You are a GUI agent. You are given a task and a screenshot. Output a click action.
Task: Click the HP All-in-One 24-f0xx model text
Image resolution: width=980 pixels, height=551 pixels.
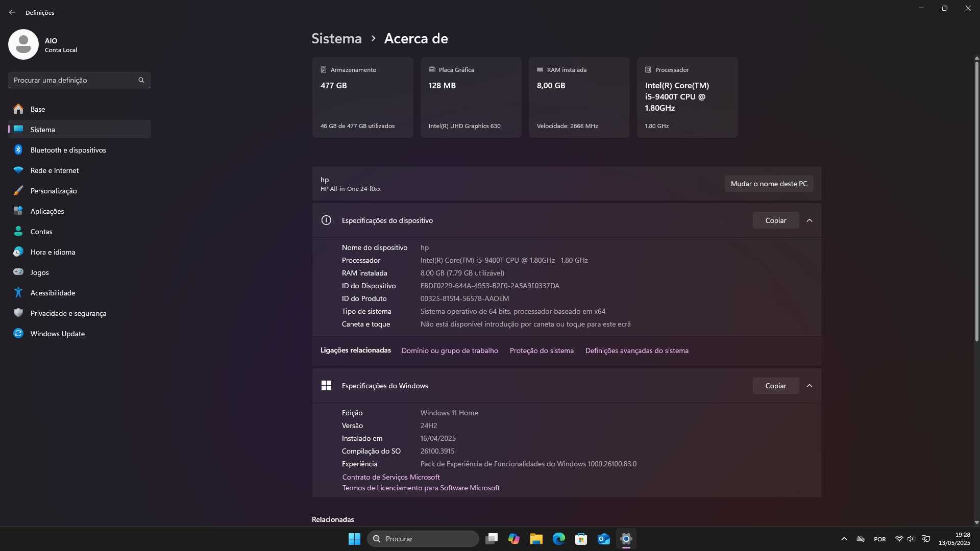point(351,189)
